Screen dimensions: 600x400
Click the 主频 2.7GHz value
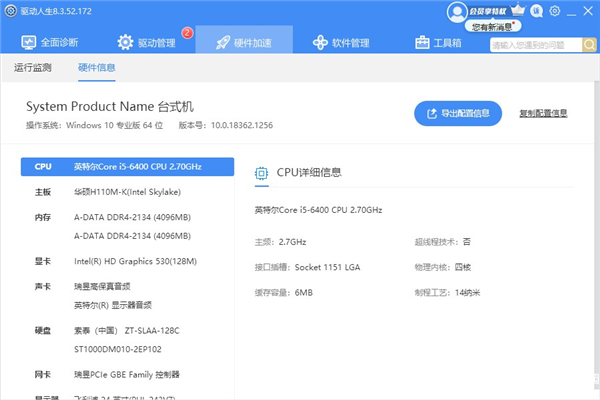pyautogui.click(x=292, y=242)
